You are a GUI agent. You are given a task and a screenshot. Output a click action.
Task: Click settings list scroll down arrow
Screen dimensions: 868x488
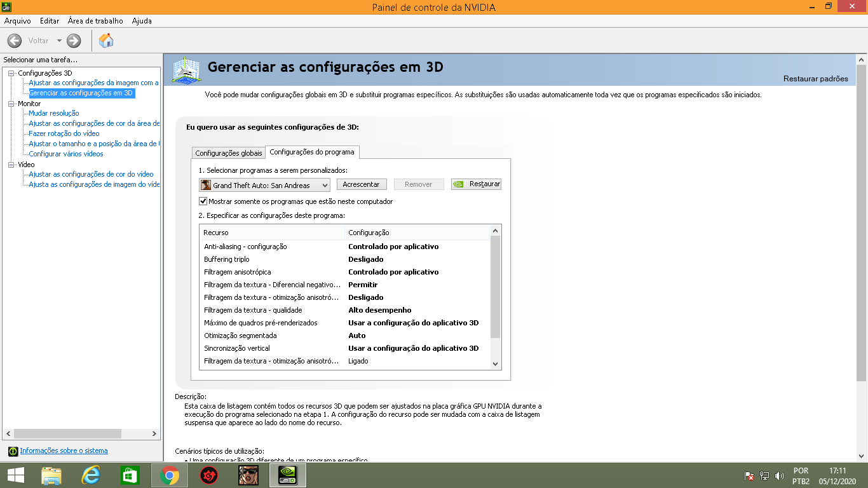click(496, 363)
